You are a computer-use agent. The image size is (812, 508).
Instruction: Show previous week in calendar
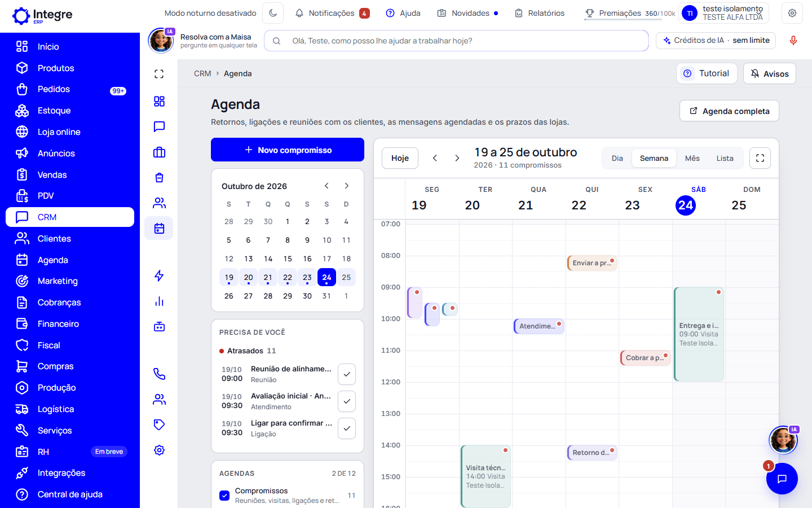click(x=435, y=158)
